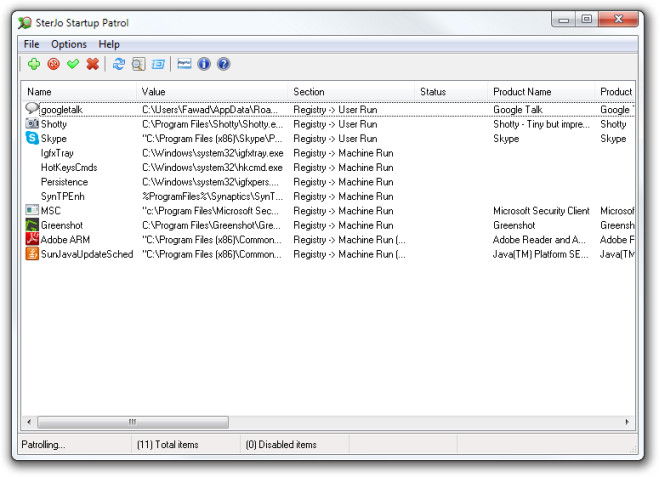
Task: Sort by the Name column header
Action: click(79, 91)
